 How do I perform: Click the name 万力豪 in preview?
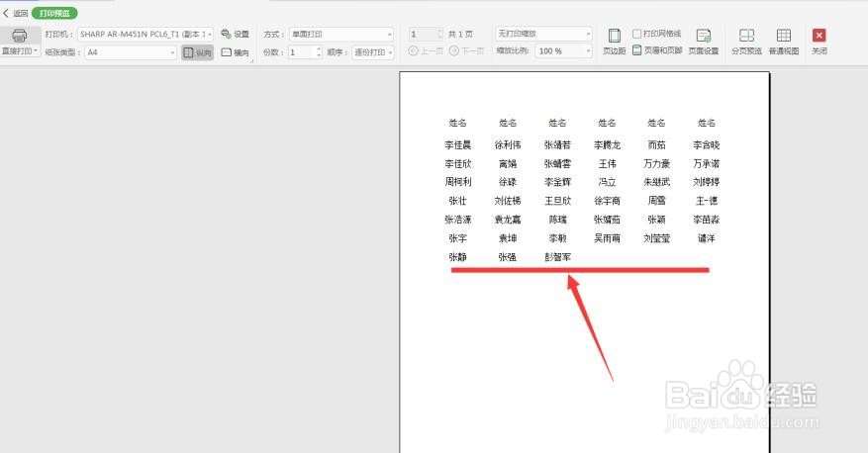(656, 164)
